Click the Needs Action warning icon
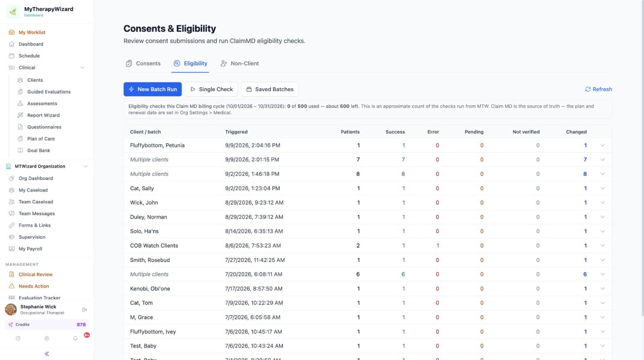Screen dimensions: 644x360 point(11,286)
